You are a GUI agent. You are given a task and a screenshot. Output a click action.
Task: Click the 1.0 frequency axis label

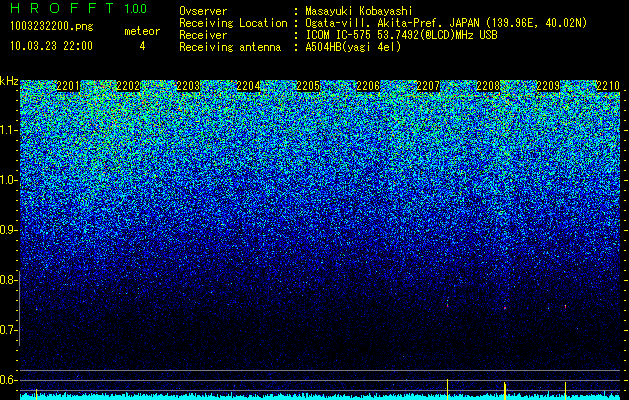(7, 180)
